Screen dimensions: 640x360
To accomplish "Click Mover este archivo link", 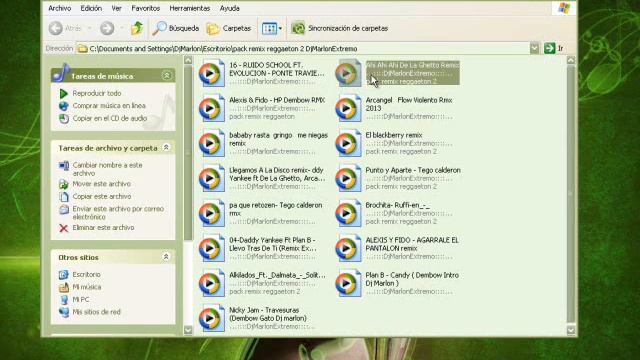I will tap(102, 184).
